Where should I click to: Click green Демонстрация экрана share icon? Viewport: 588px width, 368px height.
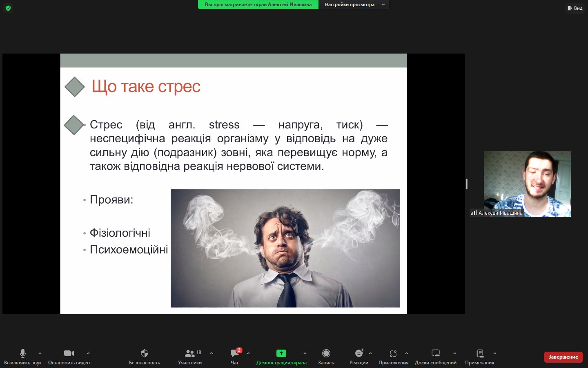[x=281, y=353]
